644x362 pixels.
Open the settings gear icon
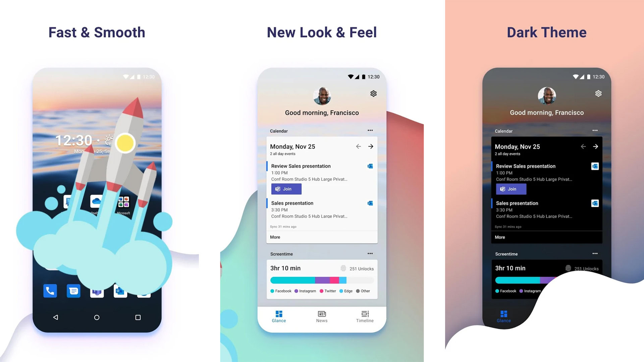point(373,93)
